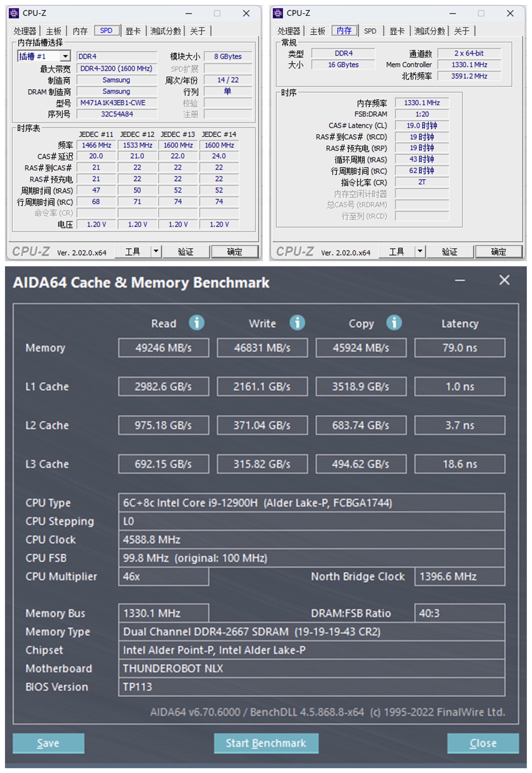Expand tools dropdown arrow in right CPU-Z

420,251
